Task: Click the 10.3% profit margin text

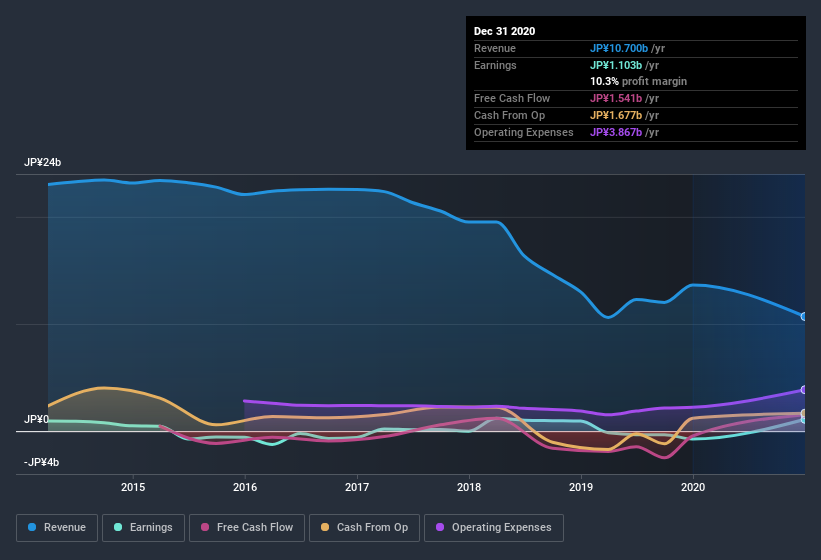Action: (x=639, y=81)
